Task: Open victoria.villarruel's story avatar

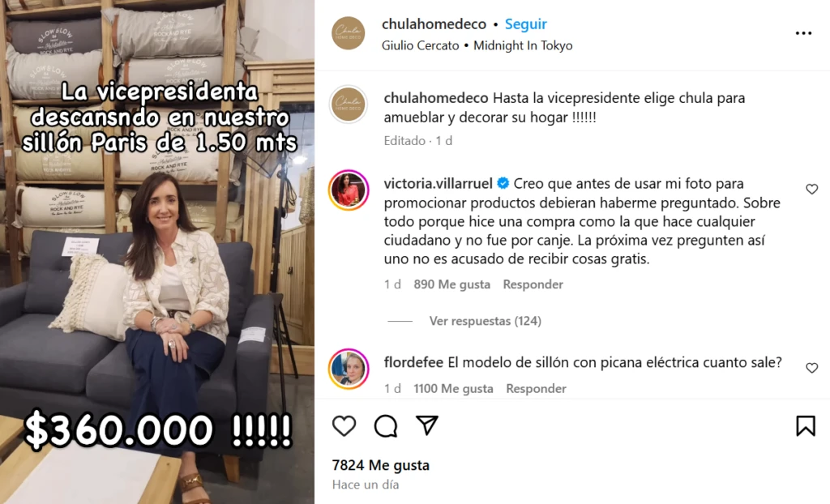Action: pyautogui.click(x=349, y=190)
